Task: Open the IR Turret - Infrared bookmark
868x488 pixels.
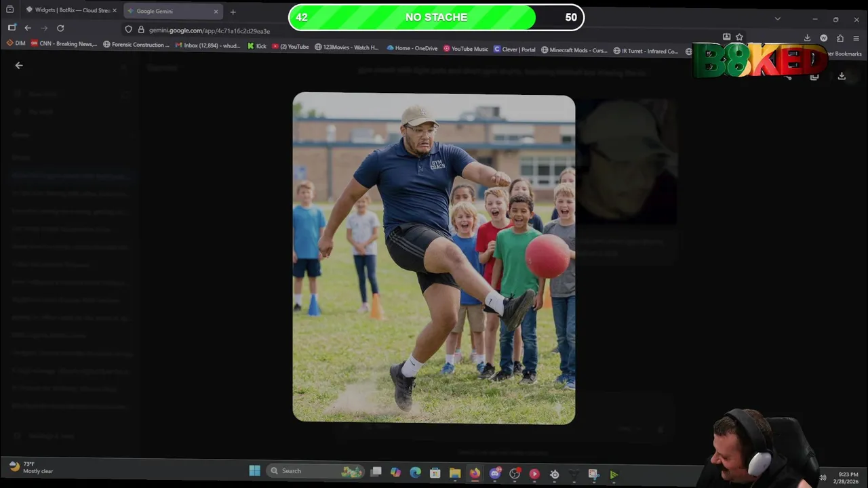Action: tap(646, 51)
